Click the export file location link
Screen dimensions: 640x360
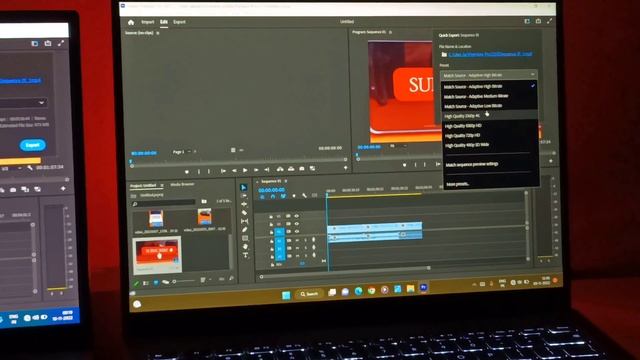tap(490, 54)
